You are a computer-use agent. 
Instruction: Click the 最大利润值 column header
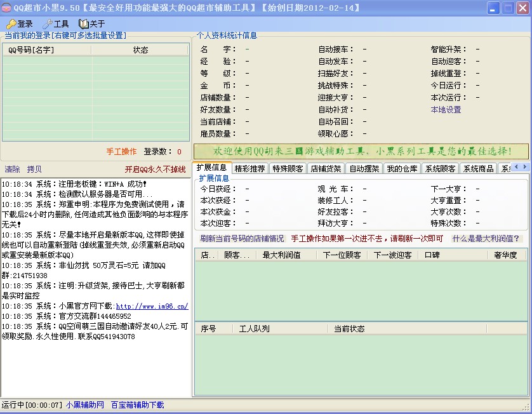286,255
